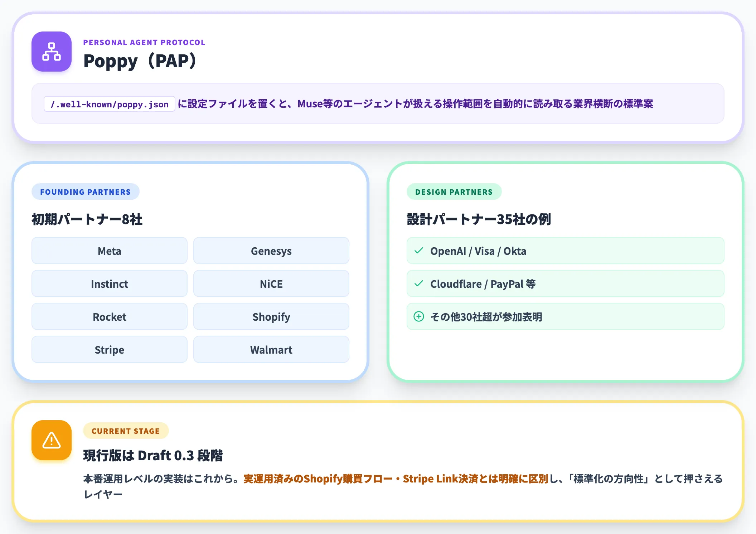Viewport: 756px width, 534px height.
Task: Click the description text about Muse等のエージェント
Action: coord(415,104)
